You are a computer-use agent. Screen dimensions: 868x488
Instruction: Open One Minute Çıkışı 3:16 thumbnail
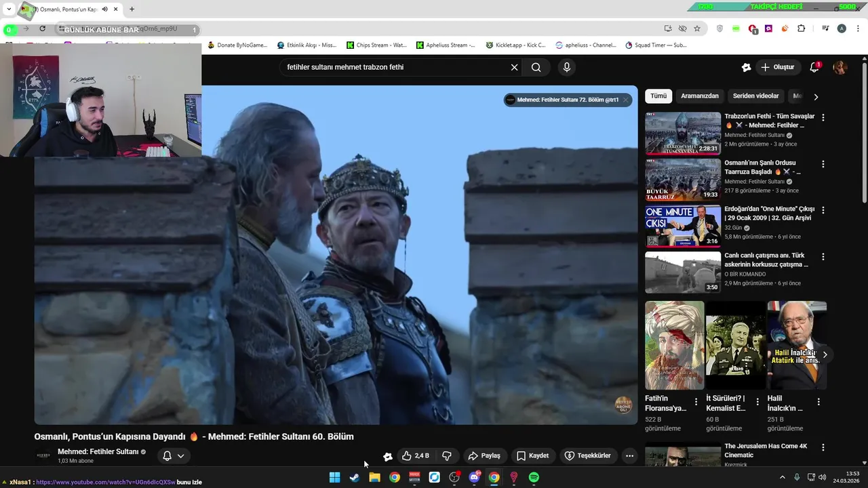click(x=683, y=226)
